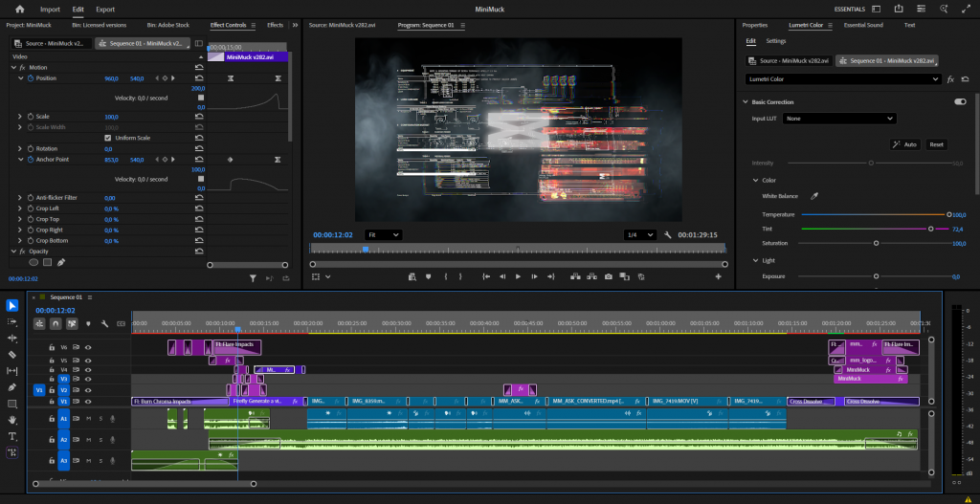Click the Auto button in Lumetri

(904, 144)
